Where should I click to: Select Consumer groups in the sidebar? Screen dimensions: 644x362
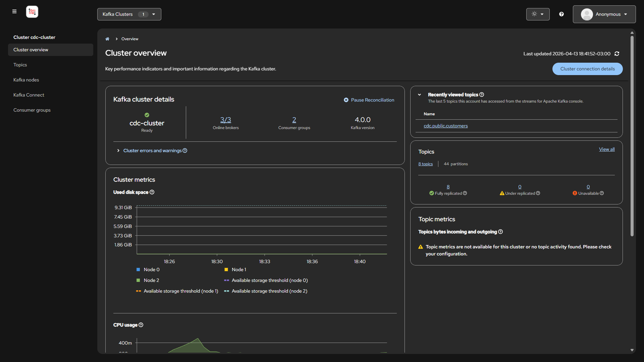tap(32, 110)
